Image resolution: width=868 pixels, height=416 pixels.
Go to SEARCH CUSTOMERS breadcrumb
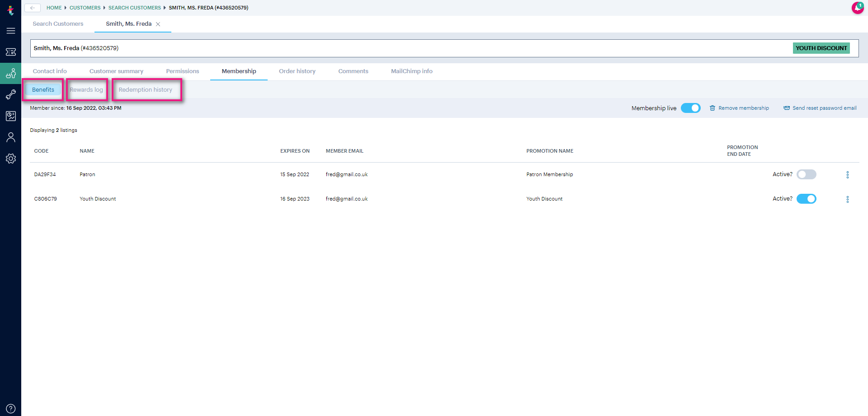pyautogui.click(x=135, y=8)
